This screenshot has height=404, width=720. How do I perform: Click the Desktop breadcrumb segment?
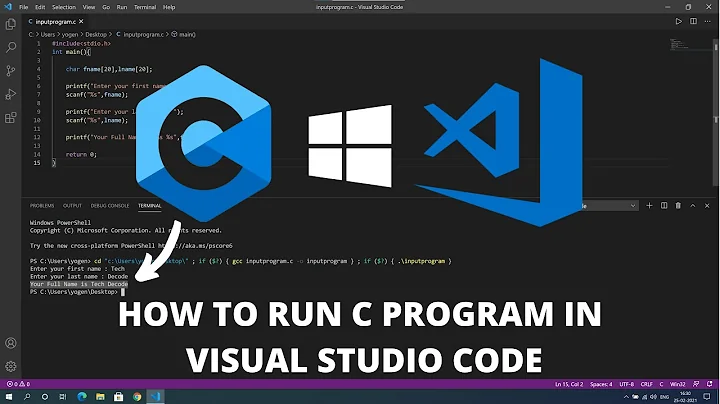96,34
